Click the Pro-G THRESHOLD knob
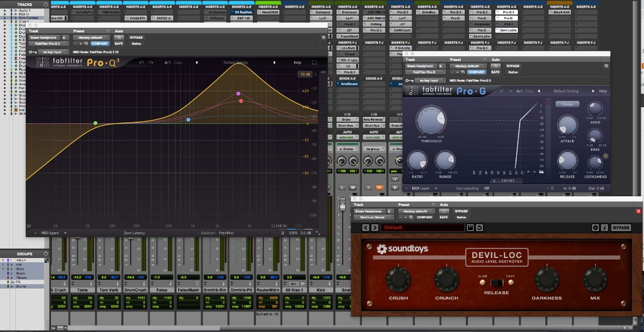This screenshot has height=332, width=644. pyautogui.click(x=431, y=119)
